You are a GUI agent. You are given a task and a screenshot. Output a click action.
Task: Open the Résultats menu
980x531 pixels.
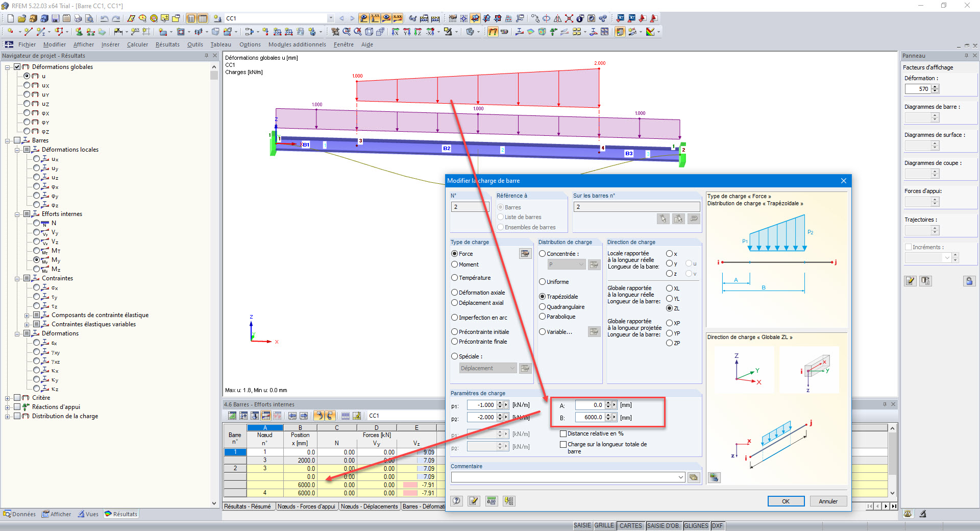tap(167, 44)
